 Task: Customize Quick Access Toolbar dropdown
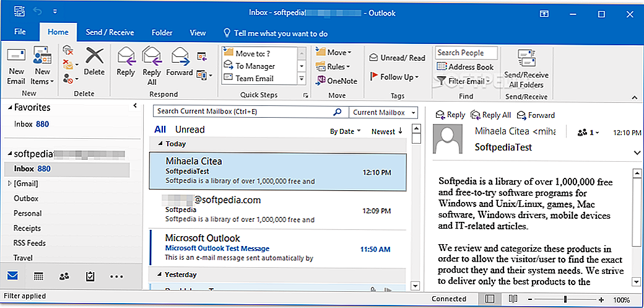[55, 12]
